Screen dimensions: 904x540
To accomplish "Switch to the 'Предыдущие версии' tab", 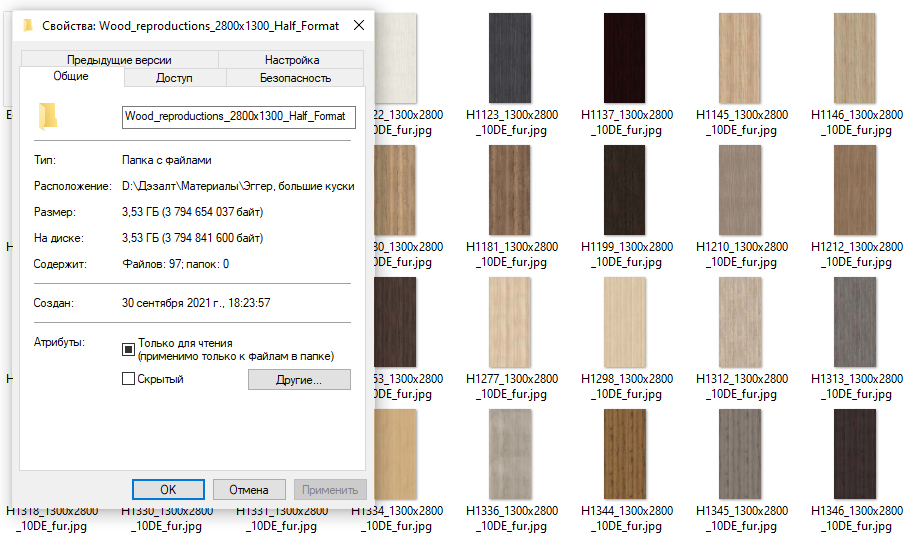I will tap(119, 60).
